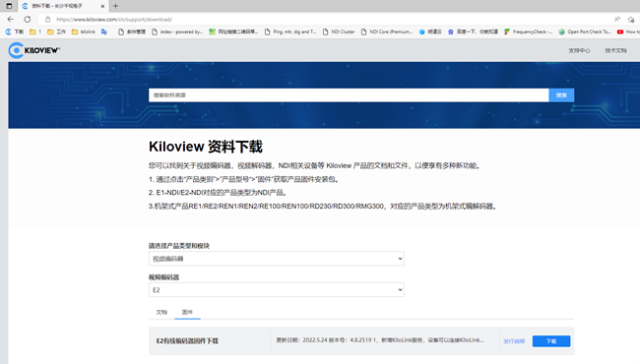Open the 'Ping, mtr, dig' bookmark

pyautogui.click(x=290, y=31)
